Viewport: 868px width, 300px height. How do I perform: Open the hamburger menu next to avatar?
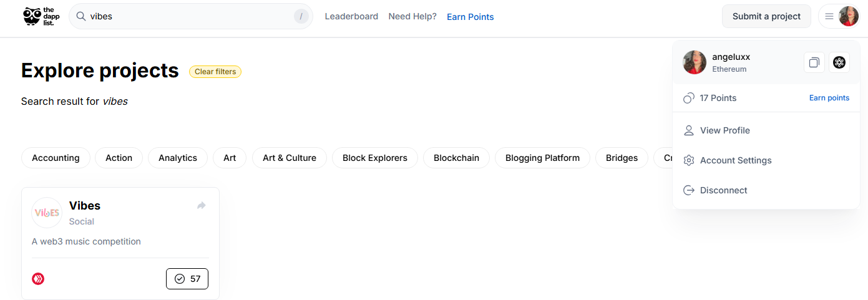tap(829, 16)
